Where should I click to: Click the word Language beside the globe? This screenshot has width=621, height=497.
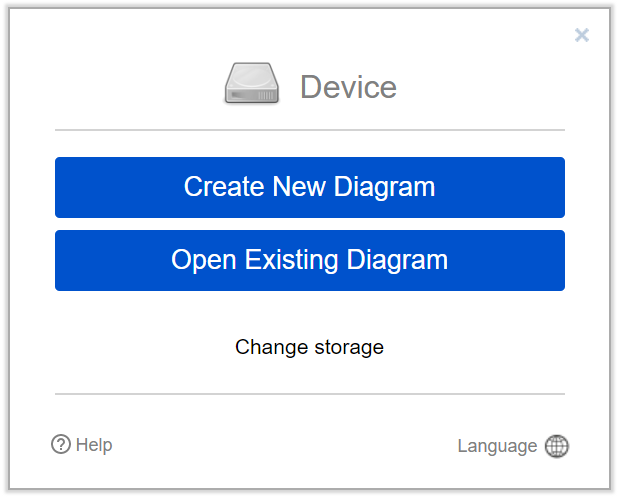point(497,446)
